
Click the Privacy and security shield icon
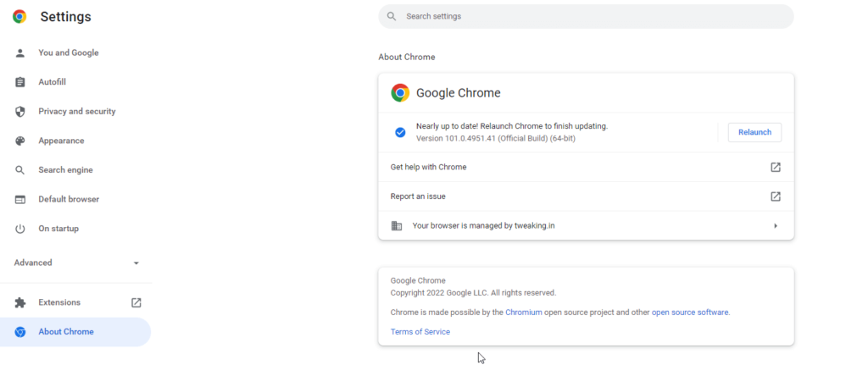click(x=20, y=112)
